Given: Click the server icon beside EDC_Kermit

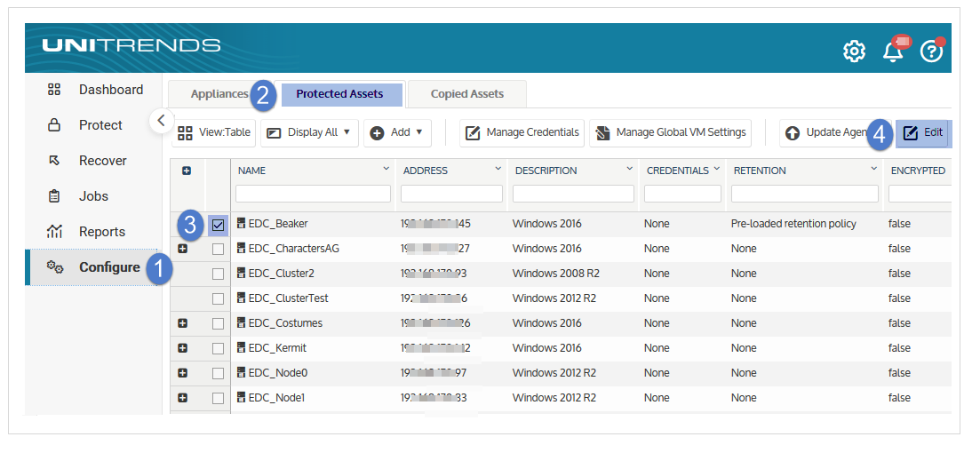Looking at the screenshot, I should (x=242, y=347).
